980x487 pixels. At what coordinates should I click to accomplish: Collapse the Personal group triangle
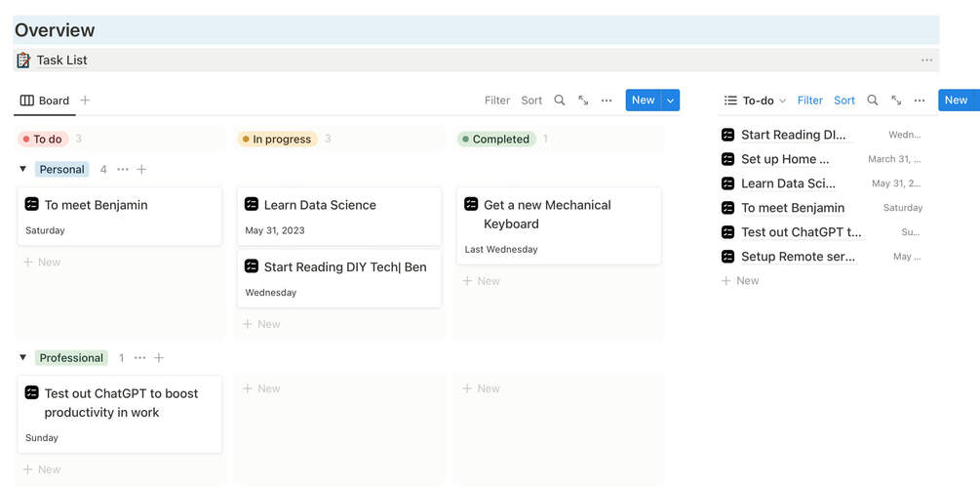[x=23, y=170]
